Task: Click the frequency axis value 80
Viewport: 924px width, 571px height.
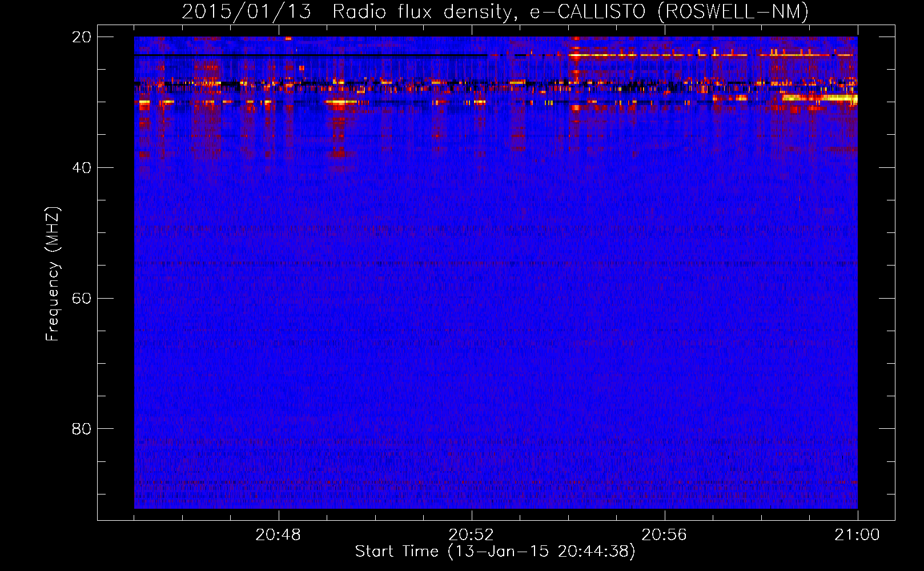Action: pyautogui.click(x=82, y=429)
